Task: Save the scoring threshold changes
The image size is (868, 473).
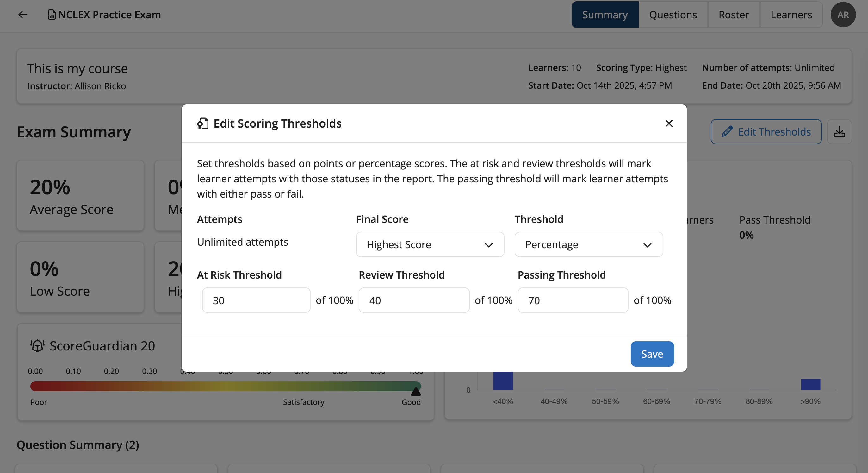Action: (x=652, y=354)
